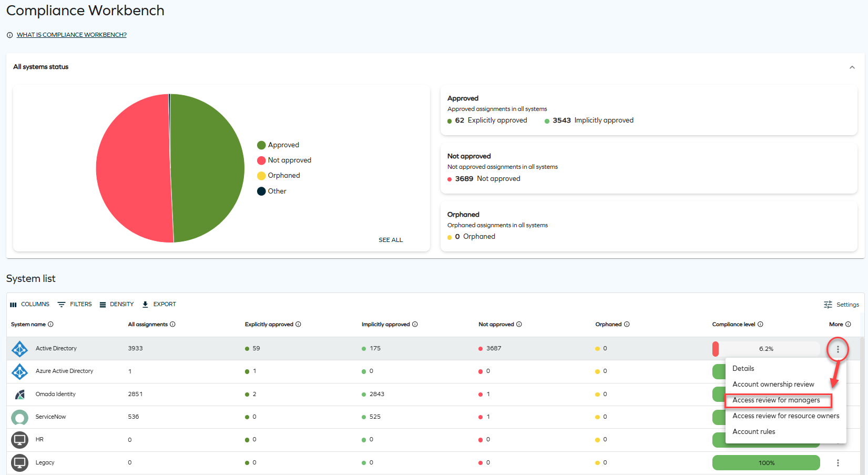Select the Omada Identity system name
This screenshot has width=868, height=475.
55,395
